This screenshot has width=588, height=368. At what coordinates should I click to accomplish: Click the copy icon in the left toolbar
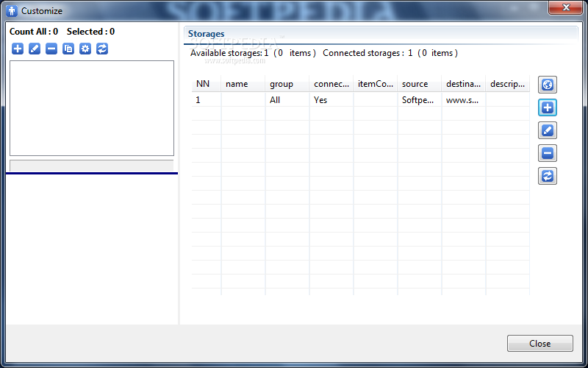(68, 49)
